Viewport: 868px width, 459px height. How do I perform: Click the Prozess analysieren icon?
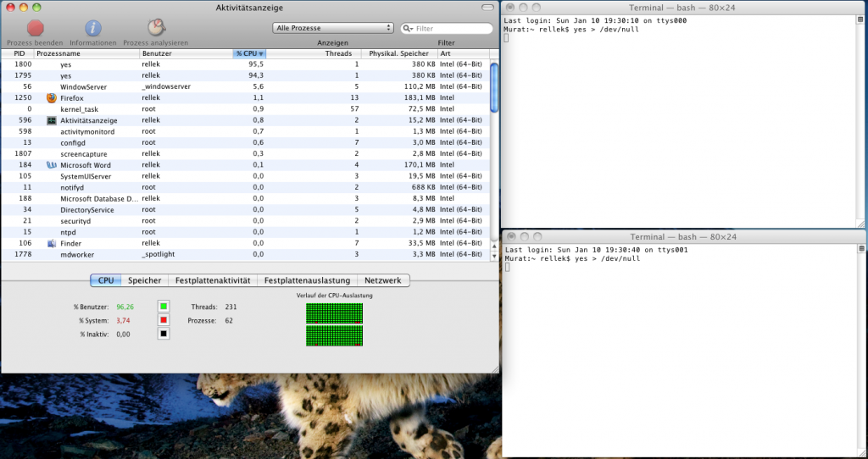[156, 28]
